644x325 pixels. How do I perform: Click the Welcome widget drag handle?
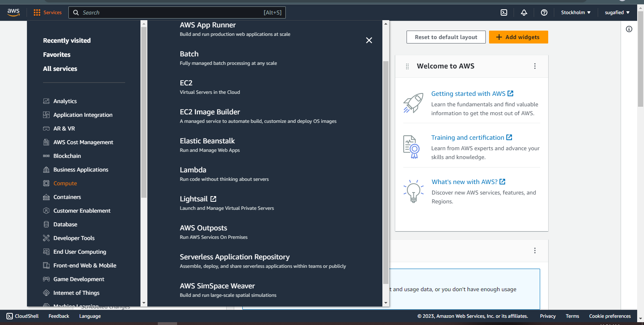click(x=407, y=66)
